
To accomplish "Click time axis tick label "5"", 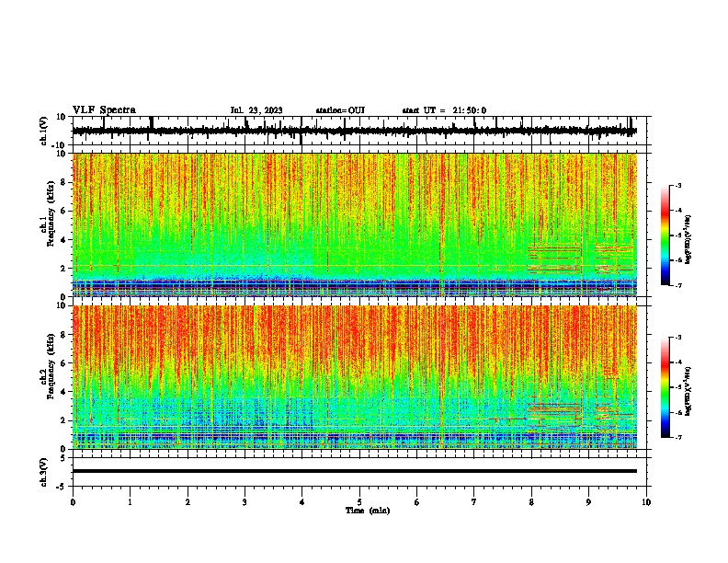I will coord(359,502).
